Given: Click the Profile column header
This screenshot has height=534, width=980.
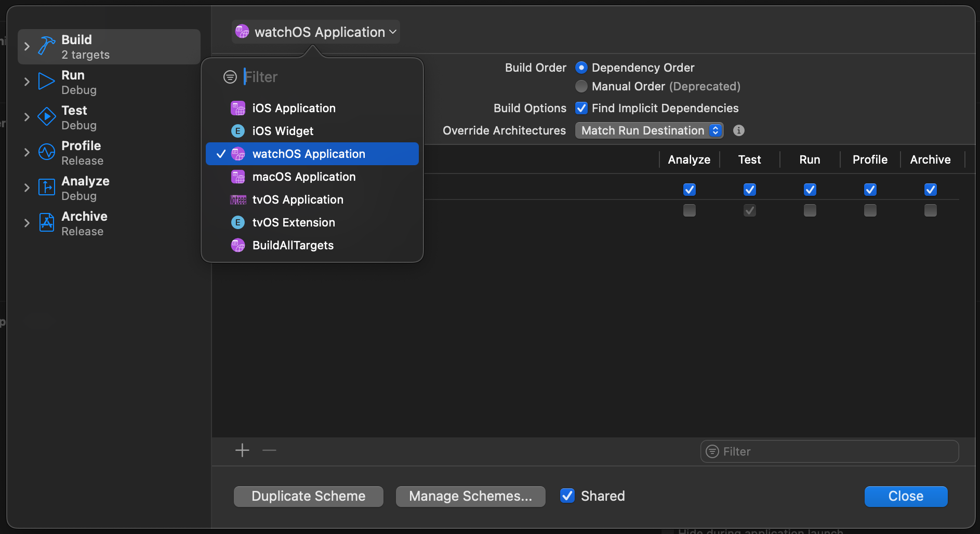Looking at the screenshot, I should tap(870, 159).
